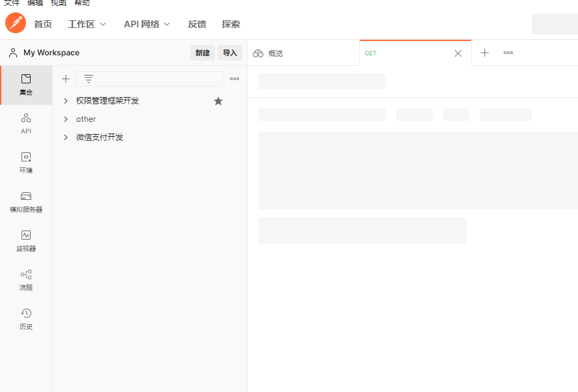Go to 首页 in top navigation
Image resolution: width=578 pixels, height=392 pixels.
[43, 24]
